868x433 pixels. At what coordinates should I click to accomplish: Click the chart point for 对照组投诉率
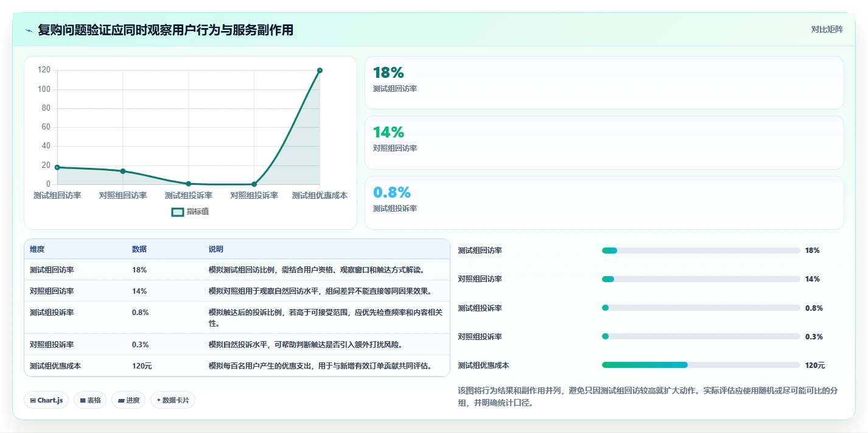254,184
